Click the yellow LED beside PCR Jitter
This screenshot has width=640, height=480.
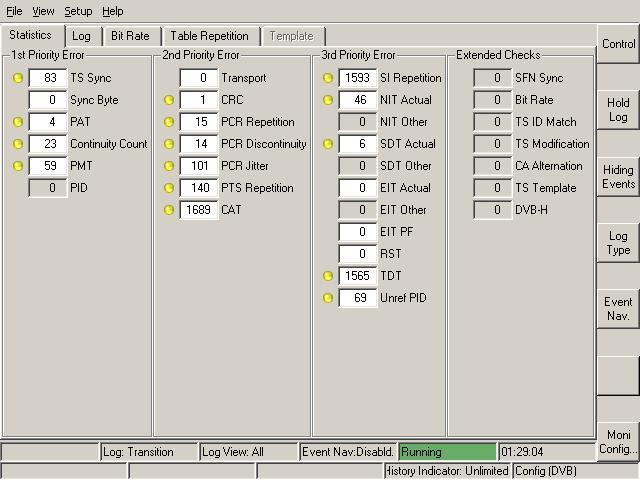point(168,166)
